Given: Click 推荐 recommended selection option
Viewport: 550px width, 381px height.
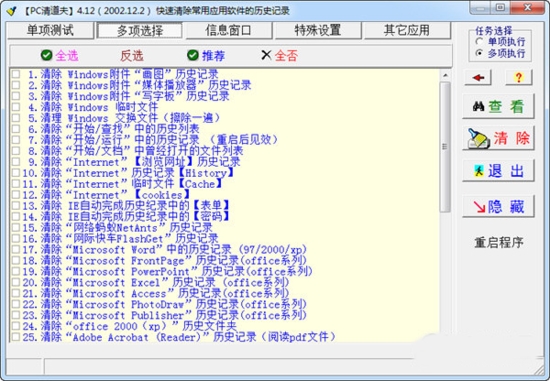Looking at the screenshot, I should tap(213, 55).
